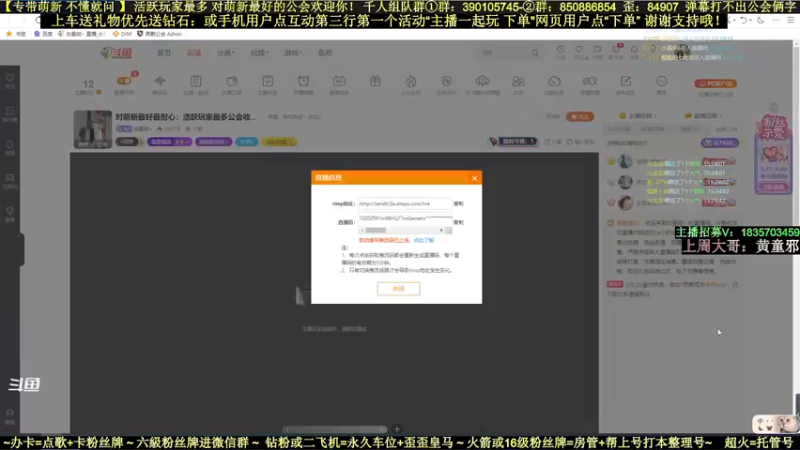Click the streamer avatar thumbnail beside the title
The image size is (800, 450).
(x=92, y=129)
